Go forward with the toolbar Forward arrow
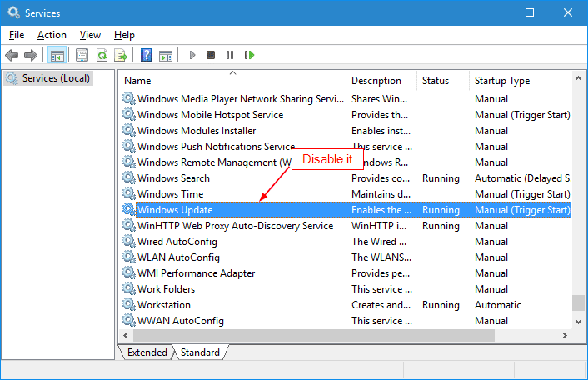Viewport: 588px width, 380px height. point(31,56)
